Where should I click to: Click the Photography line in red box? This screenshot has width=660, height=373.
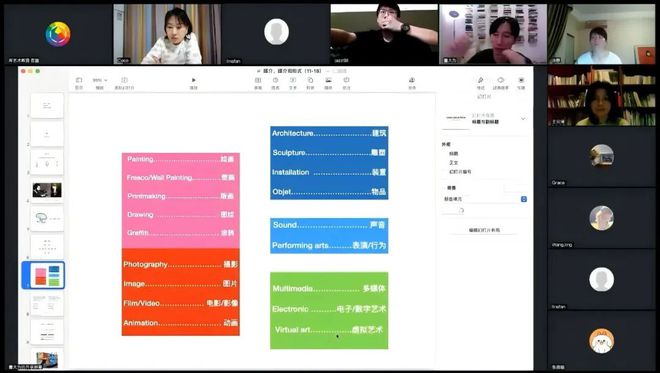pos(181,264)
